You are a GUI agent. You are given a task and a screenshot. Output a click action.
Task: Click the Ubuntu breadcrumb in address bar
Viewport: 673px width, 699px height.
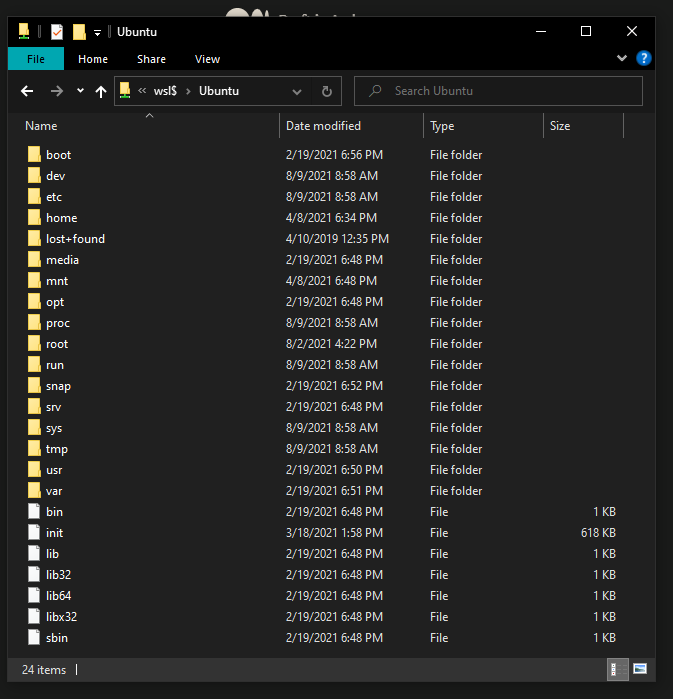[x=219, y=91]
